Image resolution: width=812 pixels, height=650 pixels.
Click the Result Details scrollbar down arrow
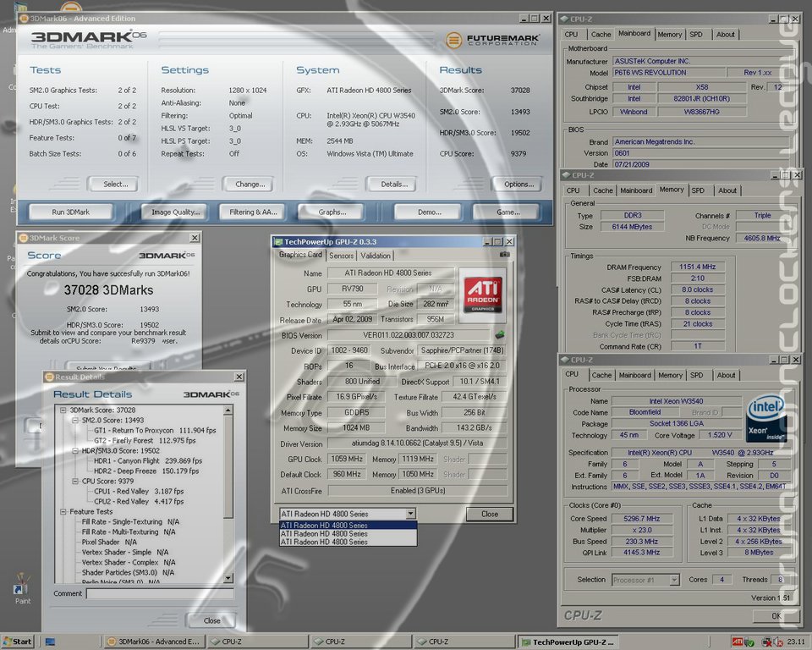tap(228, 577)
